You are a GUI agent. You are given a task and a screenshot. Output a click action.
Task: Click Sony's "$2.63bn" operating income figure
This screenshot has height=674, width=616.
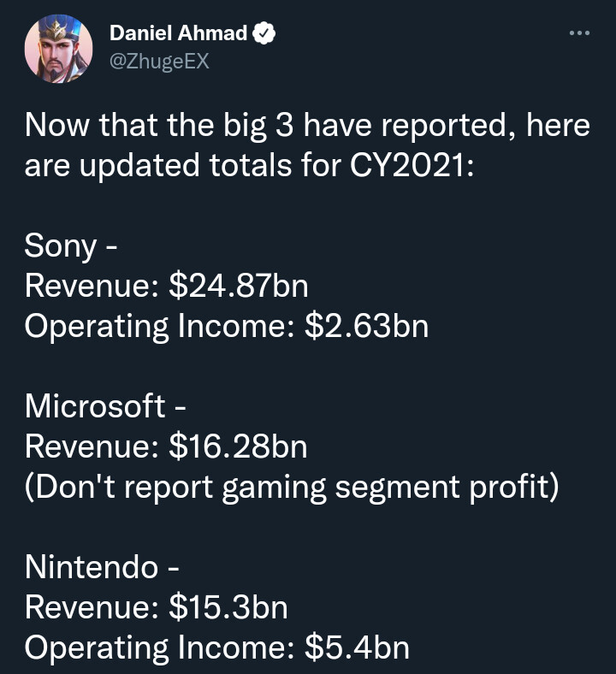tap(366, 326)
